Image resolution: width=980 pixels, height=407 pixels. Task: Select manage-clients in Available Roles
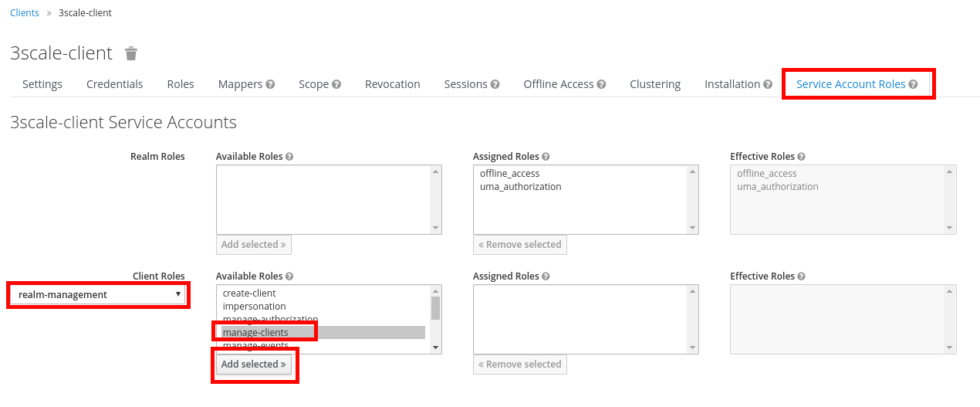255,333
